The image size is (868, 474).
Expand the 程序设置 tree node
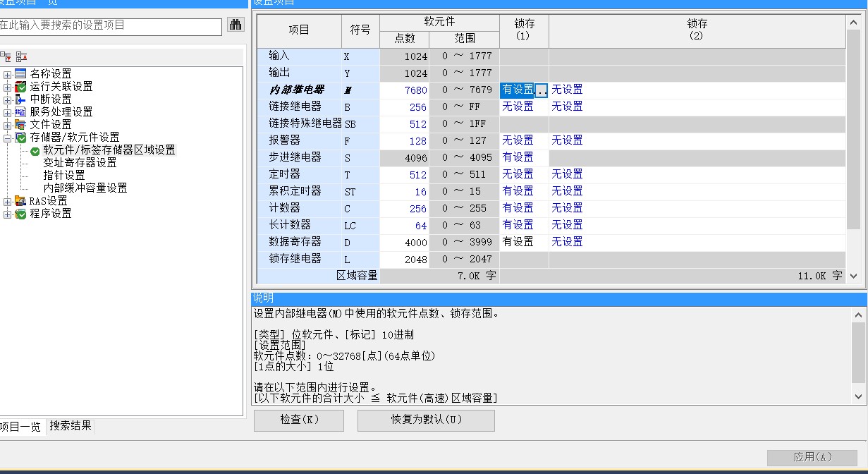[7, 214]
